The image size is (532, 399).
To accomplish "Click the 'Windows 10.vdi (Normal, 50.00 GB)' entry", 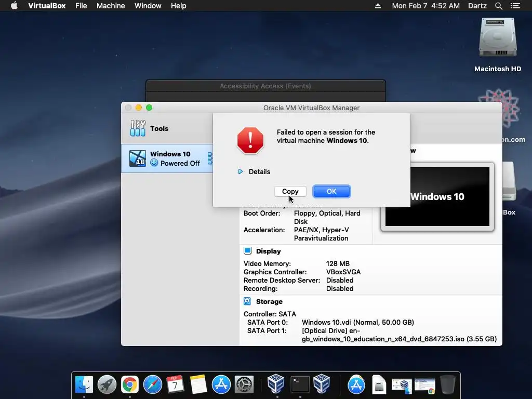I will [357, 322].
